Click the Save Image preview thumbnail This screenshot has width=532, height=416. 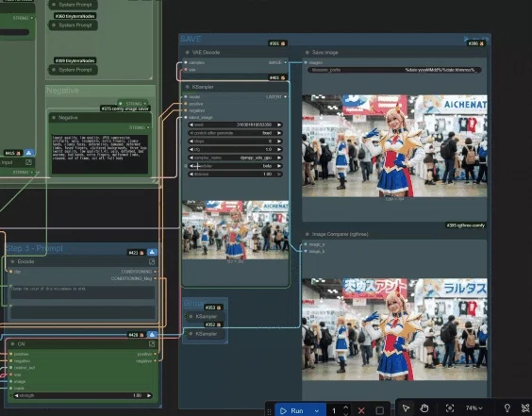pyautogui.click(x=394, y=146)
